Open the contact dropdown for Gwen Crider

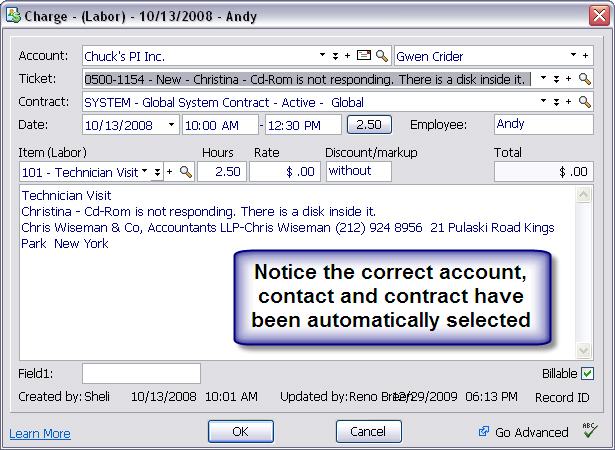click(x=573, y=56)
